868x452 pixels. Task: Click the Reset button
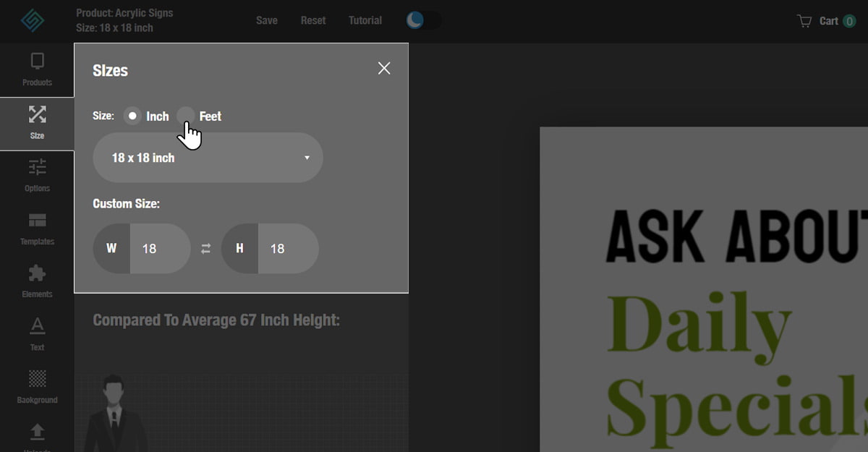312,20
